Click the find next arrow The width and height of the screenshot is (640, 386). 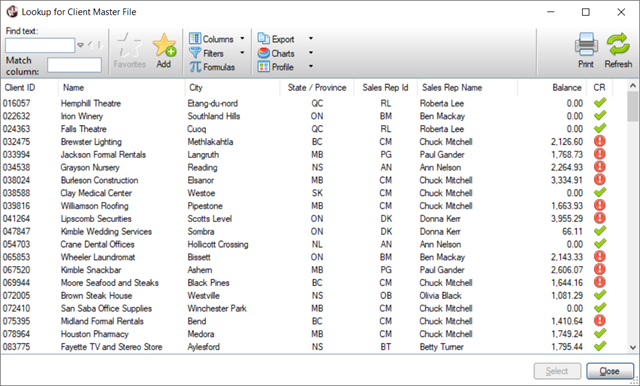99,45
